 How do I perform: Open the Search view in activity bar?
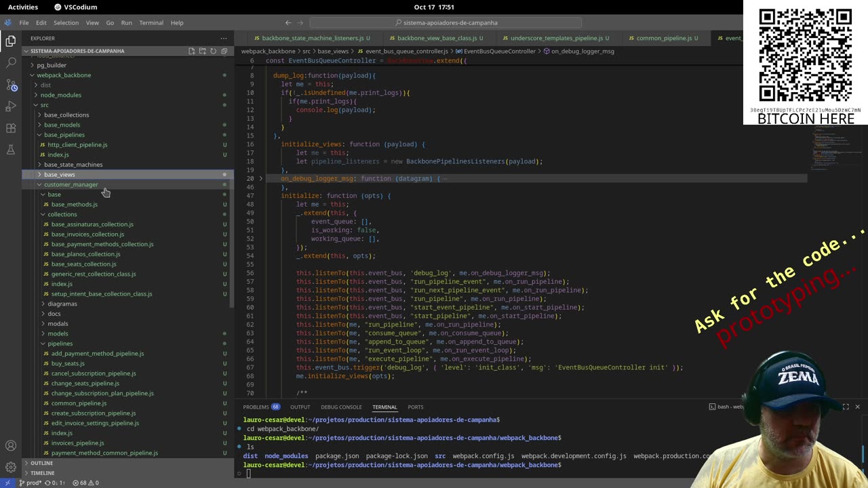[x=11, y=62]
